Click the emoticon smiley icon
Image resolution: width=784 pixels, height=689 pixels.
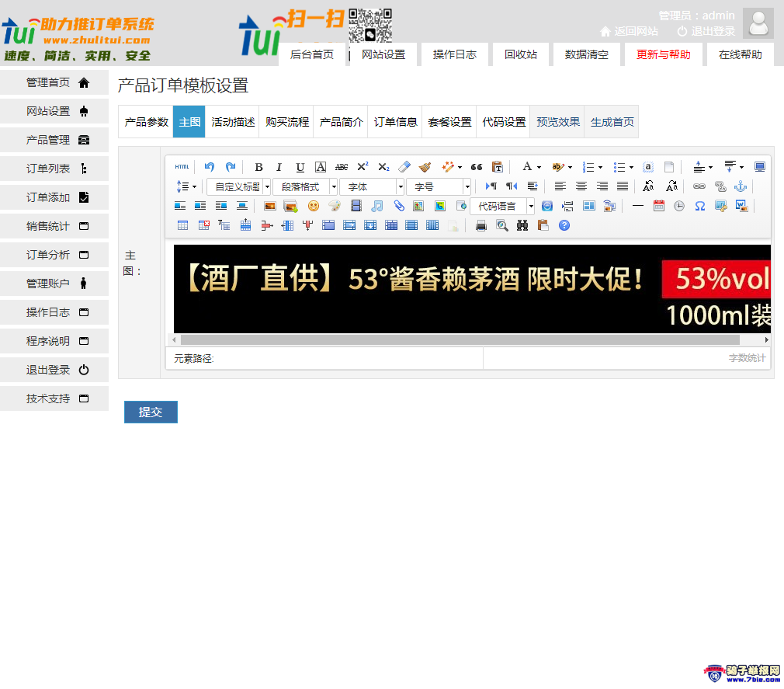314,206
